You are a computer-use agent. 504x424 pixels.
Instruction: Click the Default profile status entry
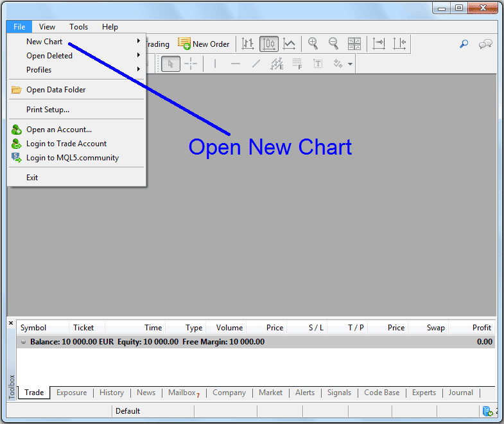[153, 411]
